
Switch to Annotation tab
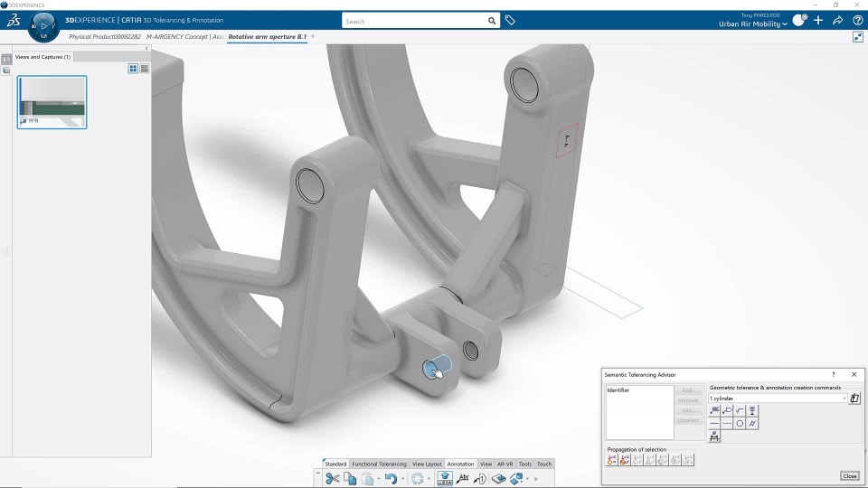pos(460,465)
